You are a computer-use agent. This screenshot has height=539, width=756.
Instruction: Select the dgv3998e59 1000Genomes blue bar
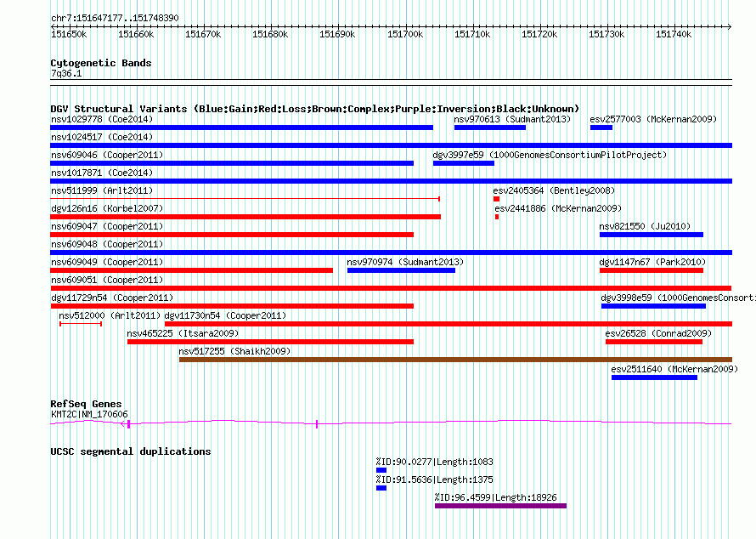(653, 306)
